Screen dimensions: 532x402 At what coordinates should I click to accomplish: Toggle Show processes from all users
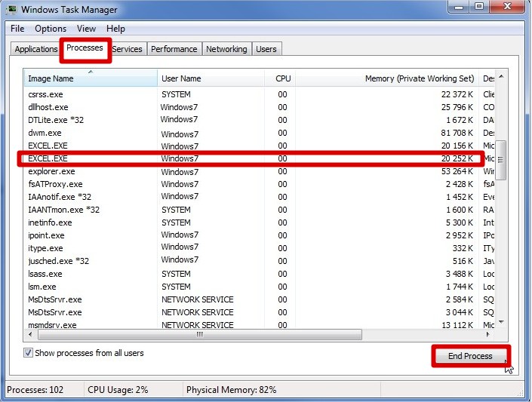[29, 353]
